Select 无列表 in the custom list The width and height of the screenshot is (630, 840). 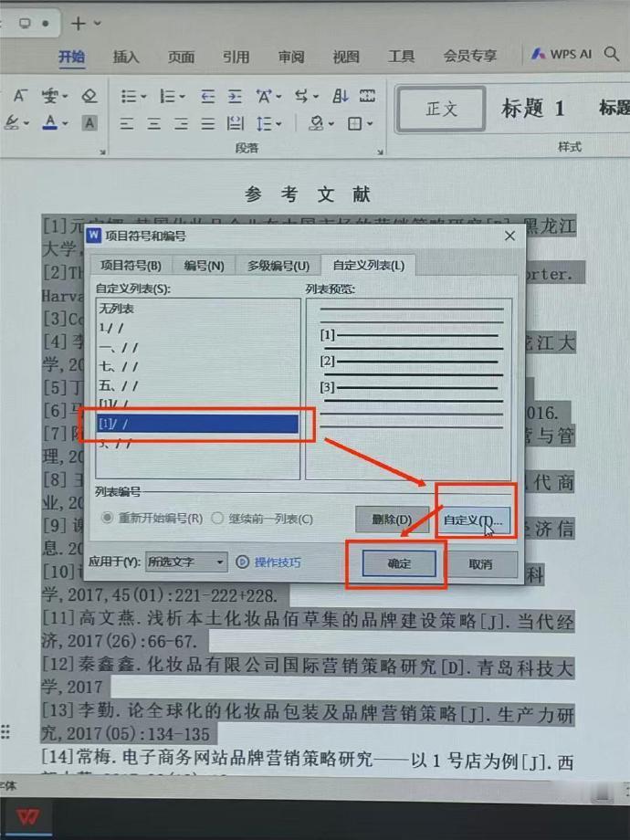[x=197, y=309]
